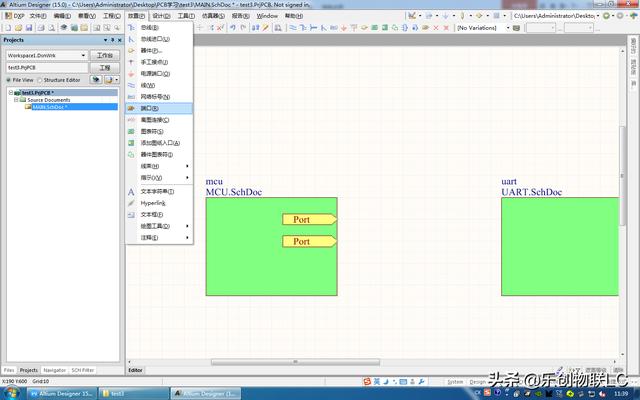640x400 pixels.
Task: Choose 网络标号(N) in the Place menu
Action: pyautogui.click(x=159, y=97)
